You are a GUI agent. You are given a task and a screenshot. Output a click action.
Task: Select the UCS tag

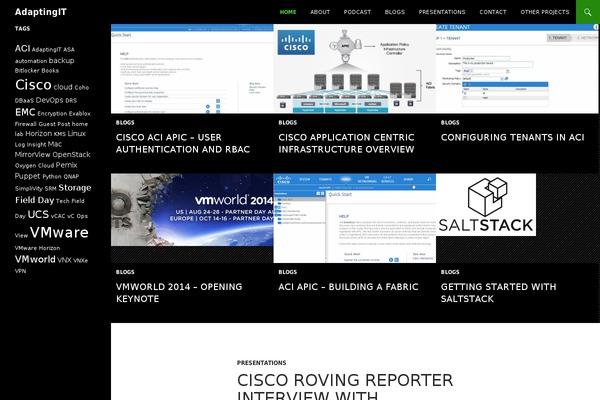[x=38, y=214]
